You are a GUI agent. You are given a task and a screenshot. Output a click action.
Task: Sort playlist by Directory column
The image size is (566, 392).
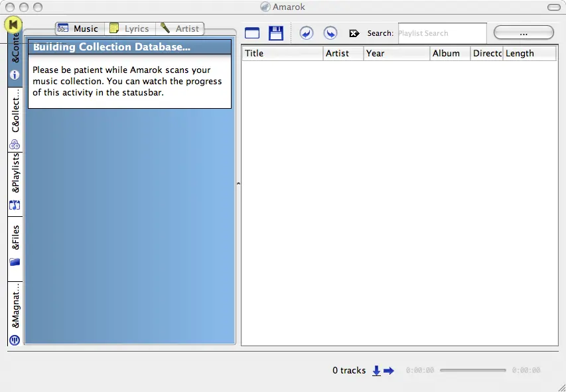click(486, 54)
